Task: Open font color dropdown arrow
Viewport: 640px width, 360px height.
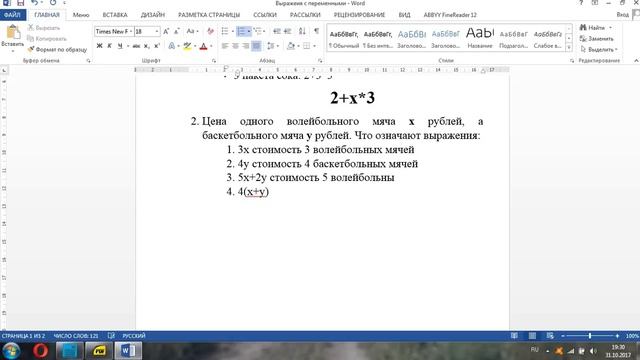Action: [x=211, y=46]
